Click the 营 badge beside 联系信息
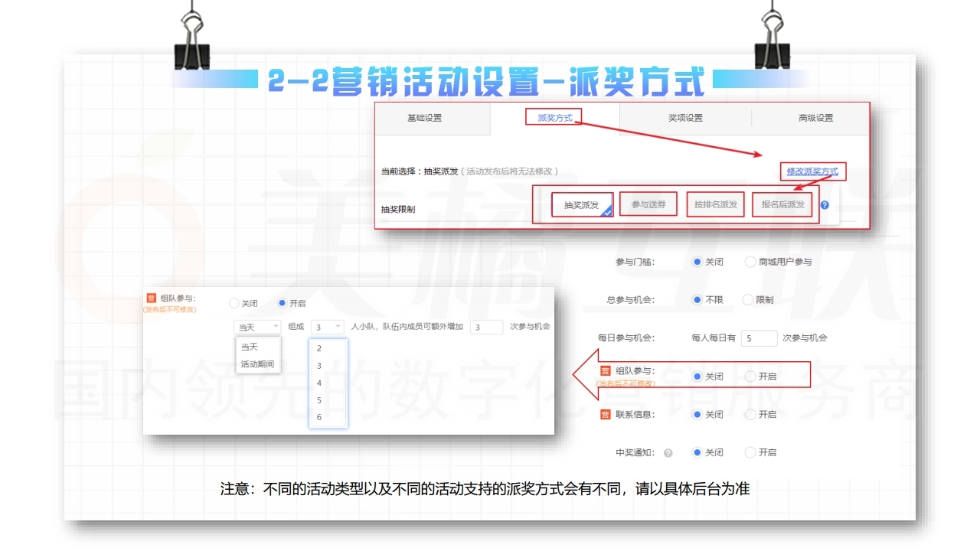Viewport: 980px width, 551px height. 606,414
